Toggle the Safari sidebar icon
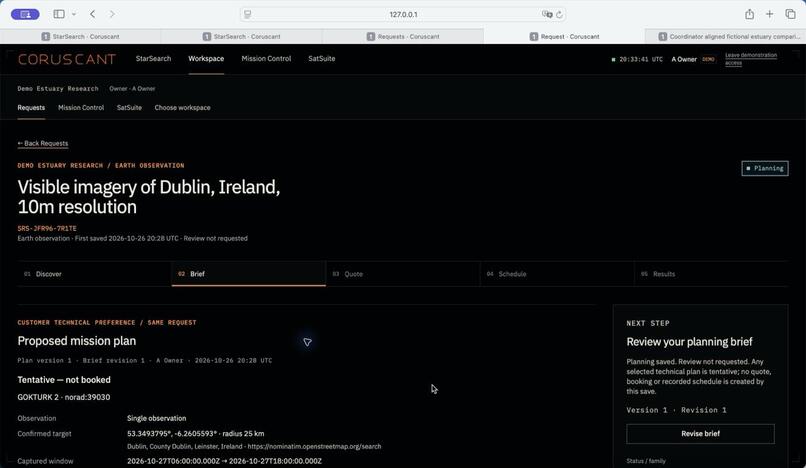This screenshot has width=806, height=468. pos(59,14)
